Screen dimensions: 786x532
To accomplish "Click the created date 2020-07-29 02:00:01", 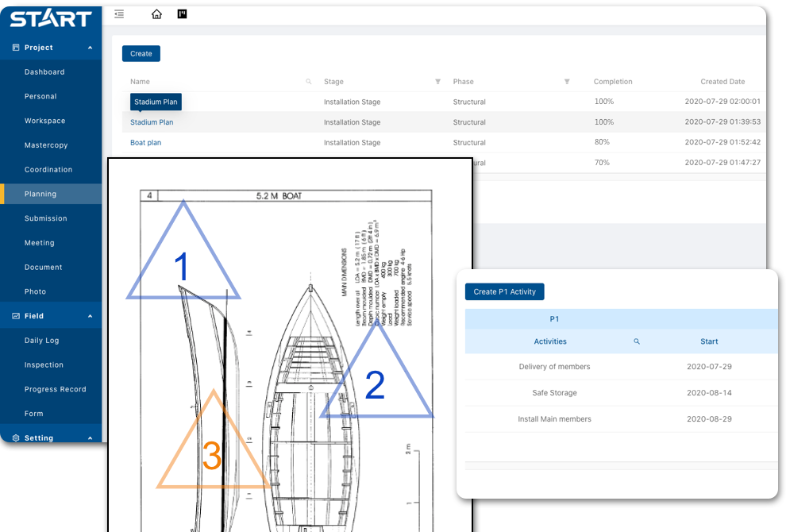I will click(x=722, y=102).
